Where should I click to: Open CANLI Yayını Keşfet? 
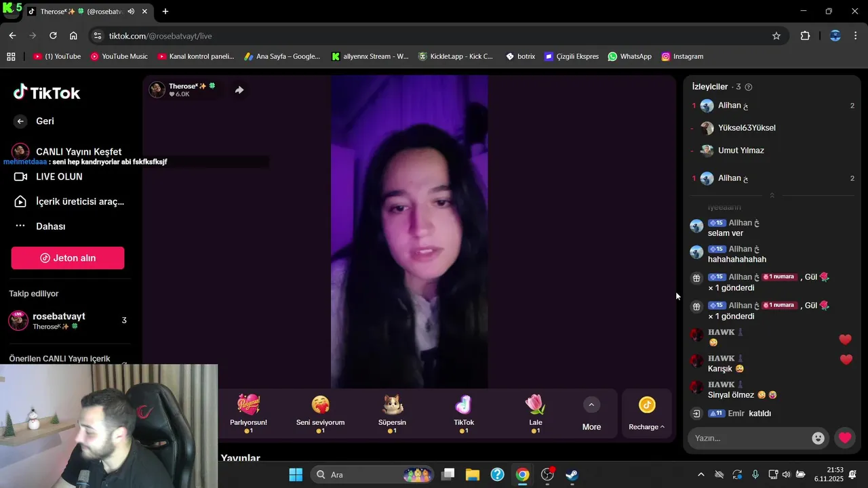(x=68, y=152)
